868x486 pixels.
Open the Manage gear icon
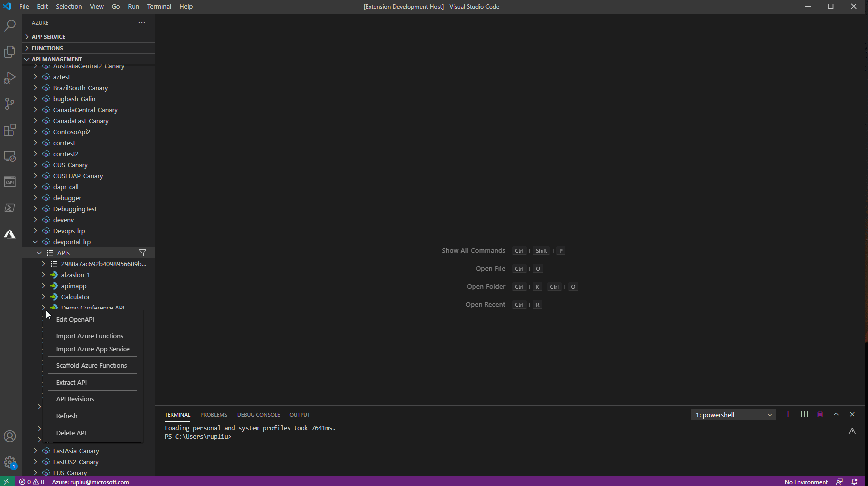10,462
